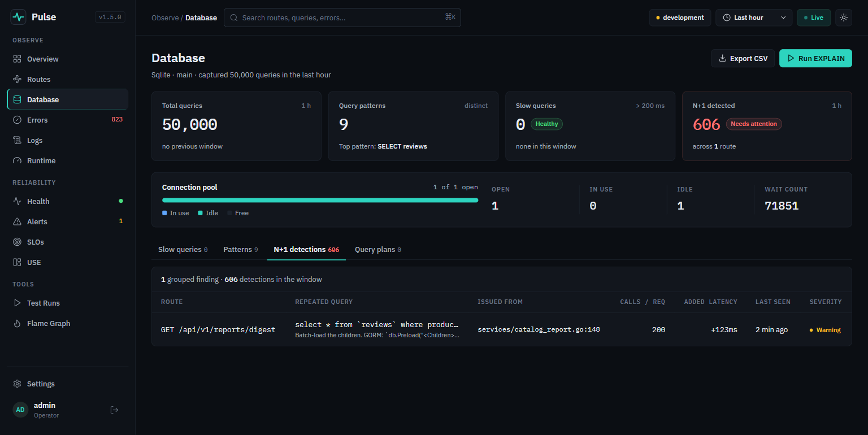Open Test Runs tool

[67, 303]
